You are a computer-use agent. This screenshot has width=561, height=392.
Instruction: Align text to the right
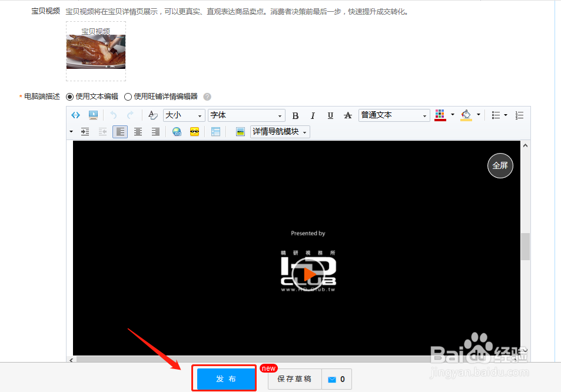point(155,132)
